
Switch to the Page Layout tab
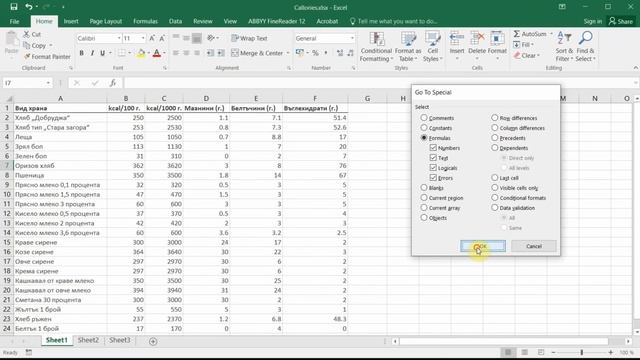(106, 21)
